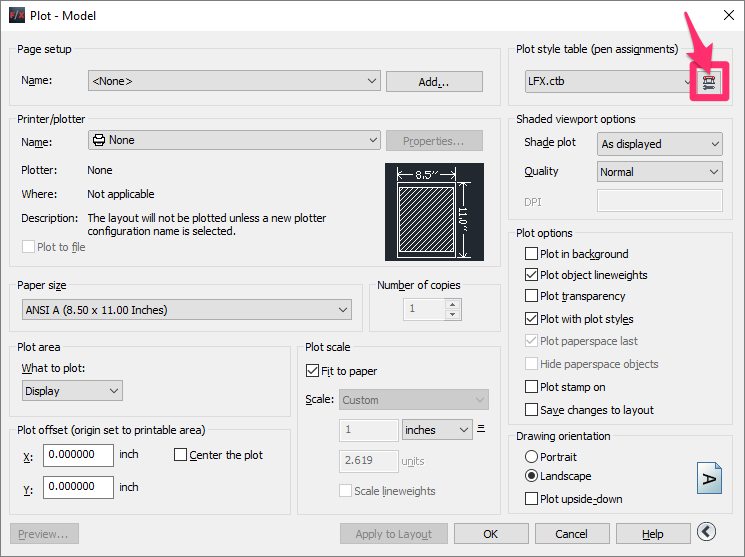Click the "Shaded viewport options" heading

575,119
